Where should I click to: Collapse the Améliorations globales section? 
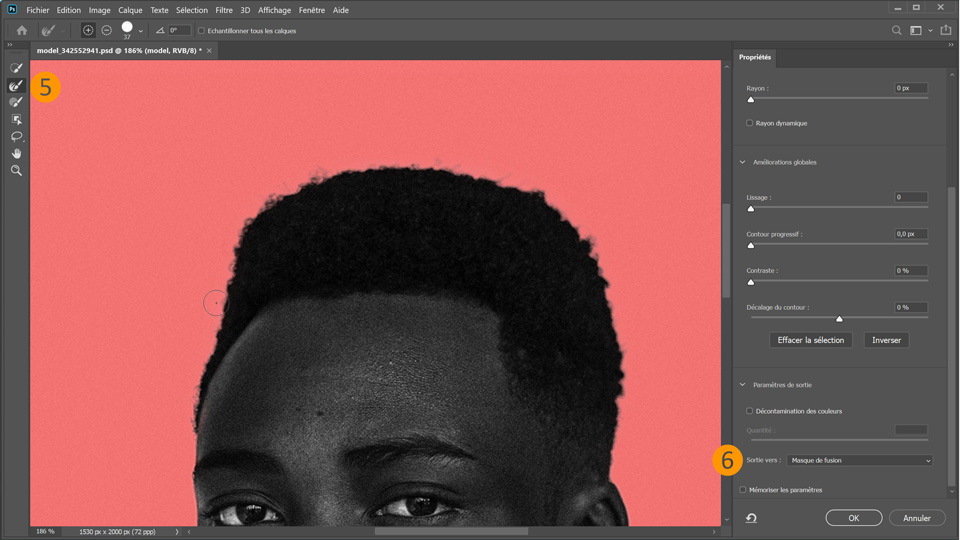[743, 162]
